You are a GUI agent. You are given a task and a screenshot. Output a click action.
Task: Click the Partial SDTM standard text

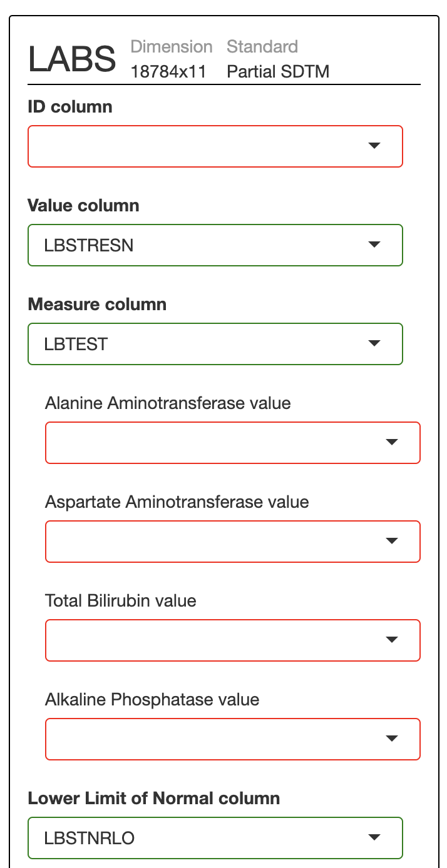278,72
